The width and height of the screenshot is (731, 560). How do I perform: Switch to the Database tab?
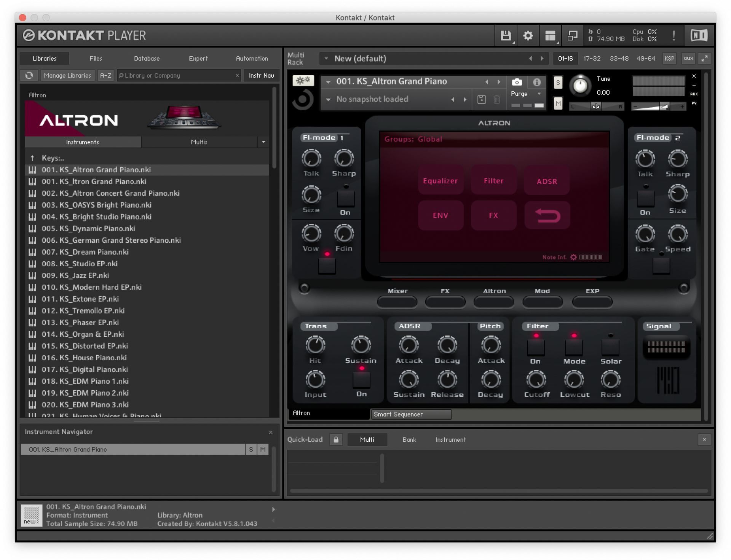(x=147, y=59)
